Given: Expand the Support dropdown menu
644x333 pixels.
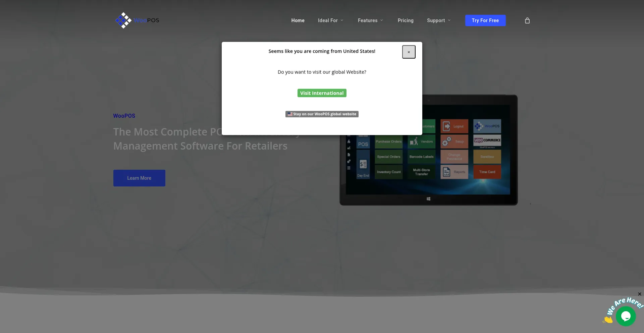Looking at the screenshot, I should (x=439, y=20).
